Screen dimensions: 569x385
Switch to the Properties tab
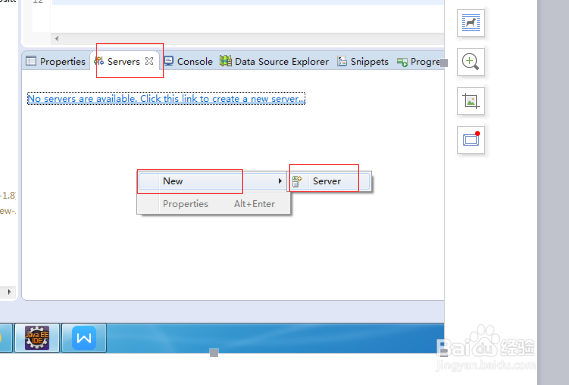(x=56, y=61)
